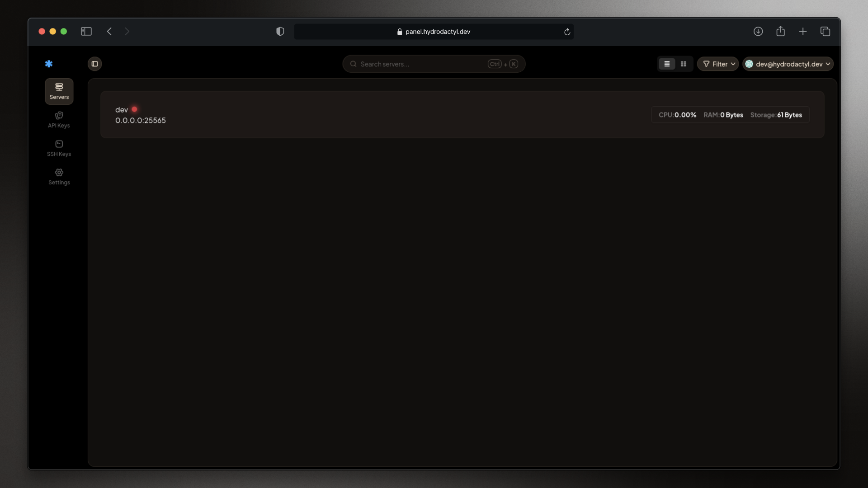Reload the page with refresh icon
Viewport: 868px width, 488px height.
[x=567, y=32]
